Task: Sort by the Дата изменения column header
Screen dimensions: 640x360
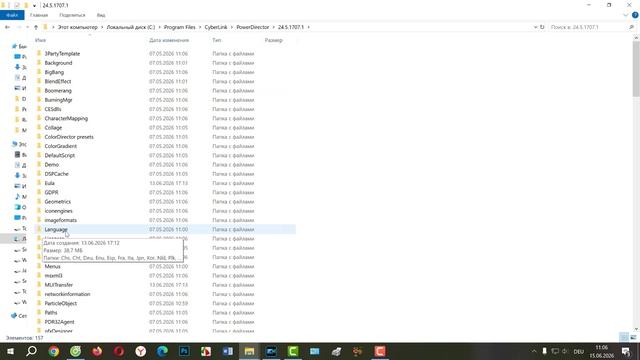Action: pos(169,40)
